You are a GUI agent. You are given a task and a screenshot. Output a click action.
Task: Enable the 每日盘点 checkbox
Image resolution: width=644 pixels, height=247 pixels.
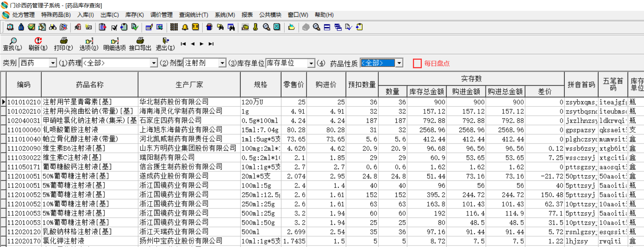(417, 63)
